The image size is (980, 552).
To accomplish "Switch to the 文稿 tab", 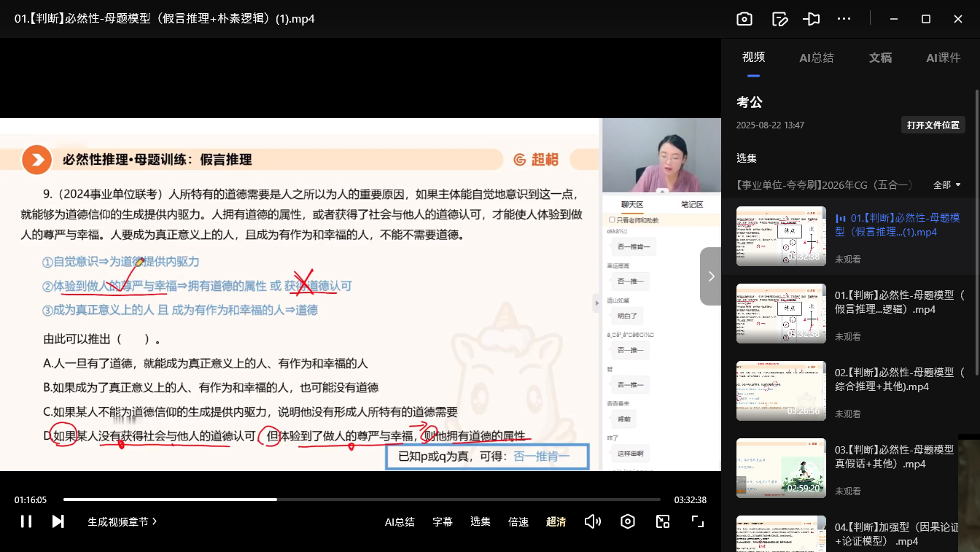I will 880,58.
